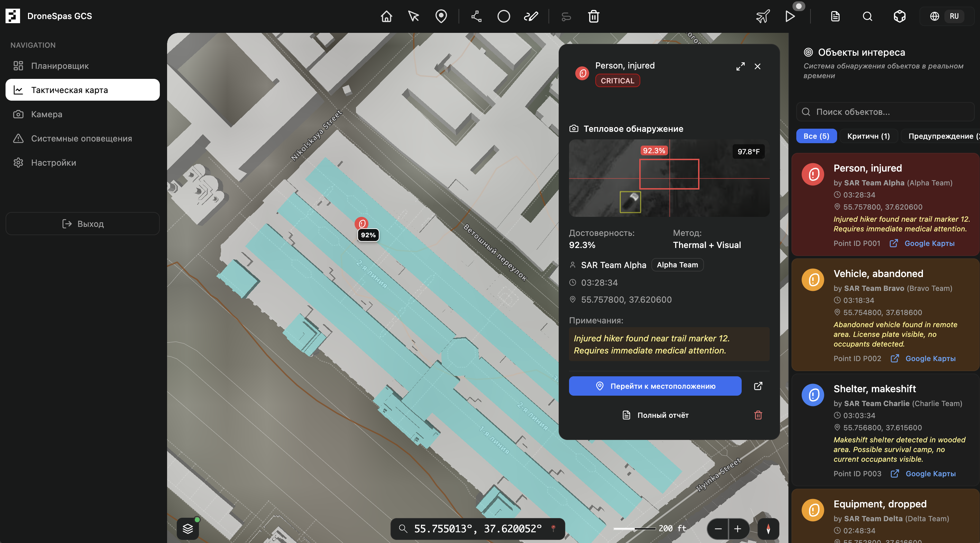Click the 3D cube view icon
The width and height of the screenshot is (980, 543).
[x=899, y=16]
